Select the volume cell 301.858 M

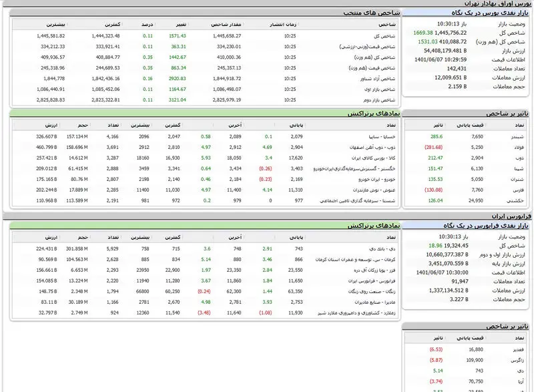pos(77,249)
